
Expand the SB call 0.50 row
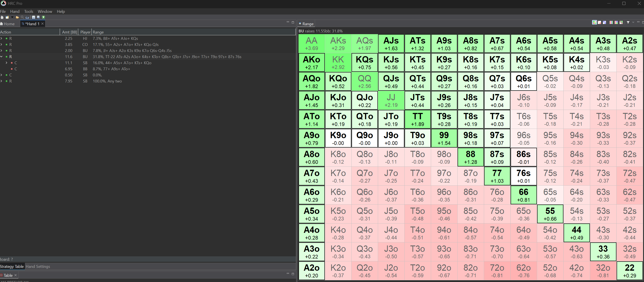tap(2, 75)
